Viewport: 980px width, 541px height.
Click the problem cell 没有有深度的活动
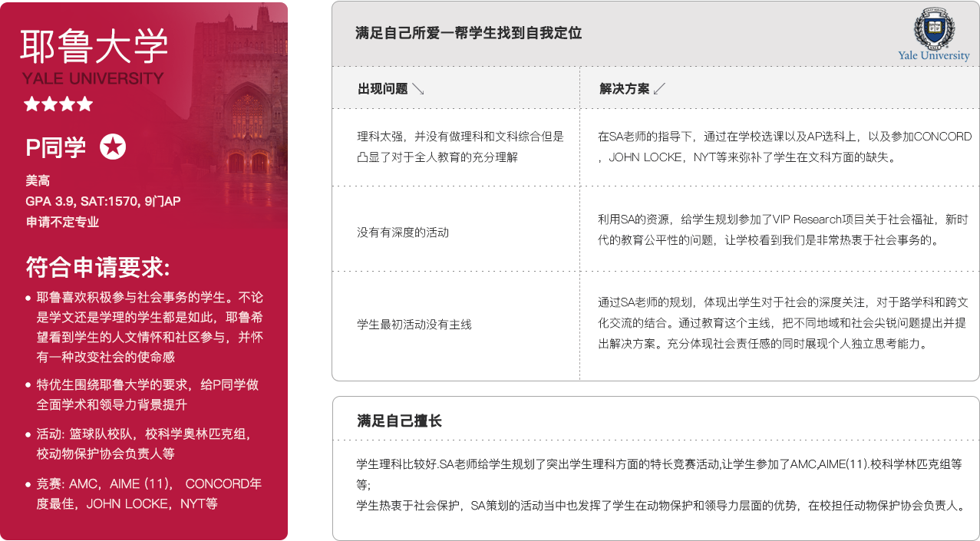point(403,232)
